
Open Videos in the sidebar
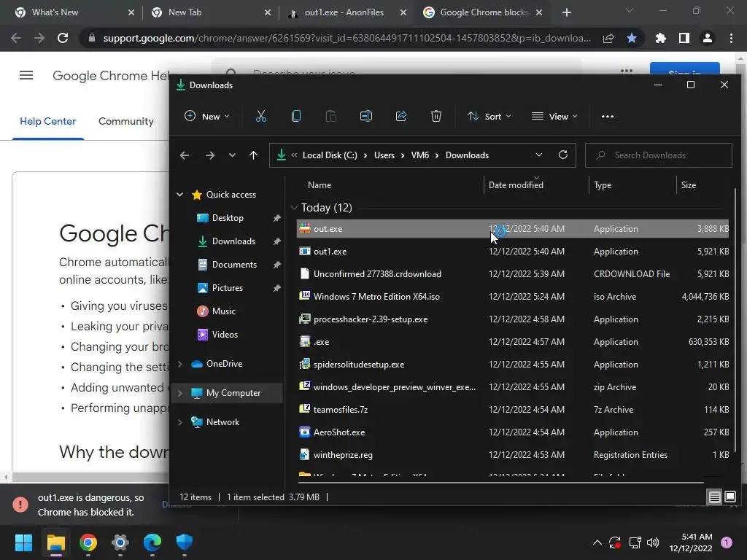click(x=225, y=334)
